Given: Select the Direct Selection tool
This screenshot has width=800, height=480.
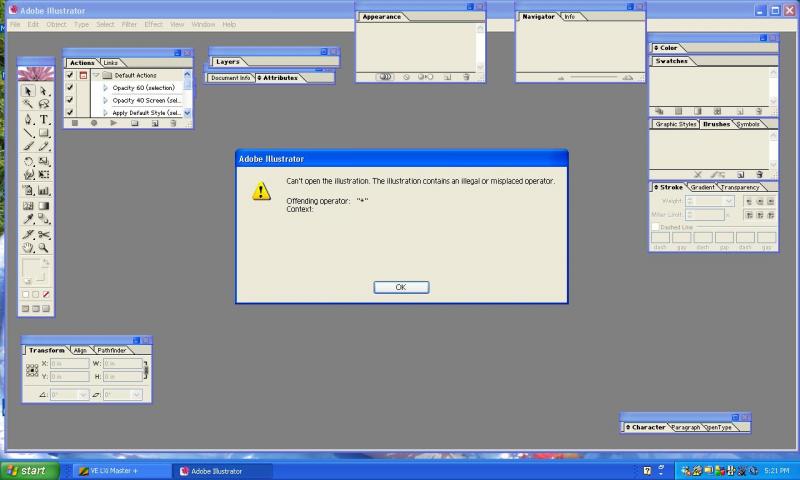Looking at the screenshot, I should pyautogui.click(x=44, y=91).
